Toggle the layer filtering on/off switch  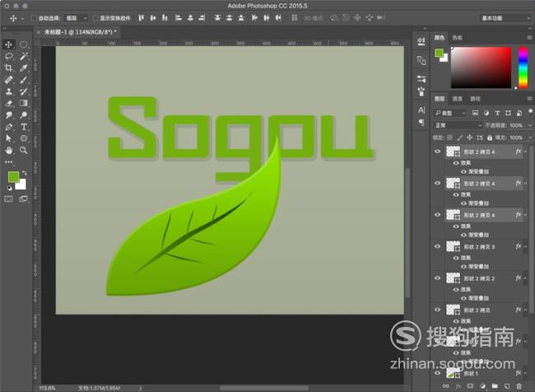click(x=530, y=112)
